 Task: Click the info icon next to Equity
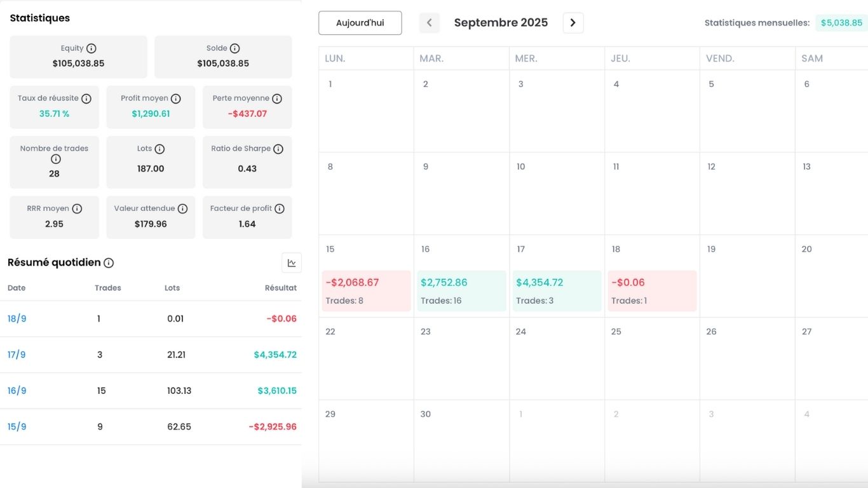[x=92, y=48]
